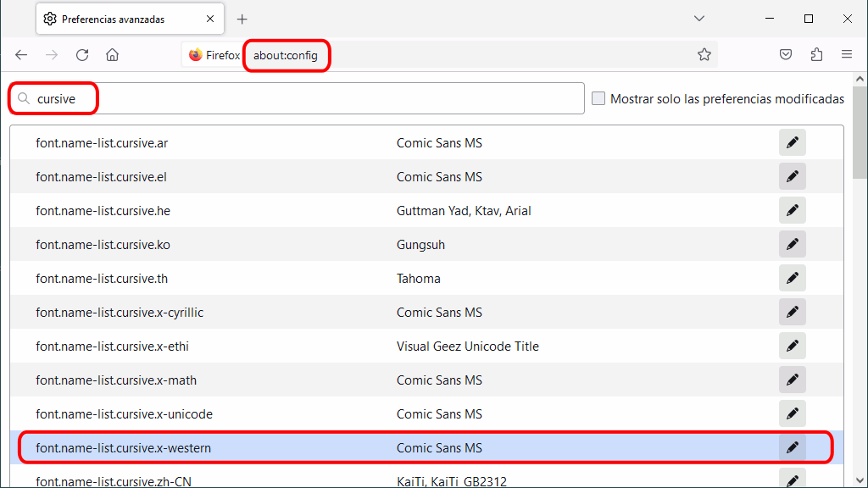Viewport: 868px width, 488px height.
Task: Click the cursive search preferences field
Action: click(297, 98)
